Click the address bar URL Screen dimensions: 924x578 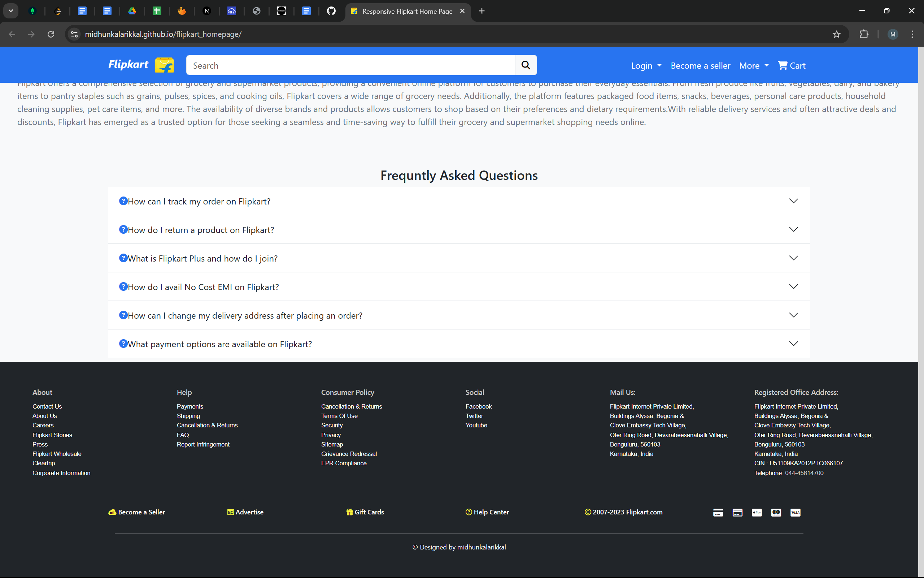163,34
